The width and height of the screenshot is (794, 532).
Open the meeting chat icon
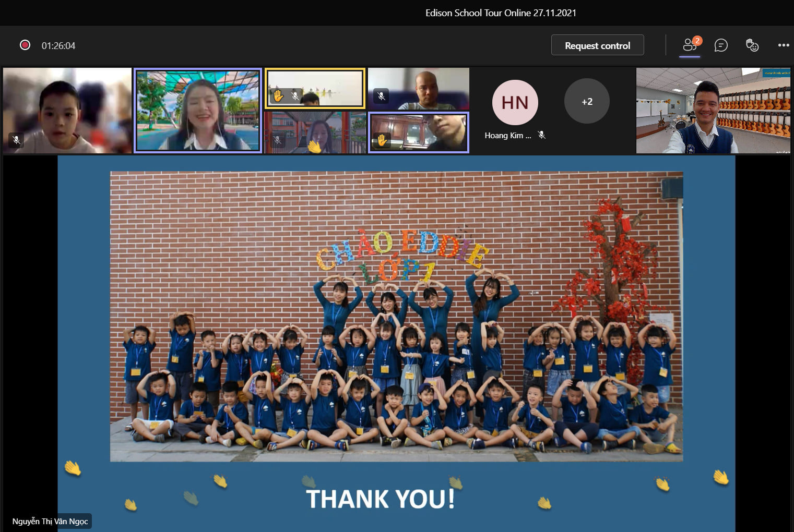(x=721, y=45)
